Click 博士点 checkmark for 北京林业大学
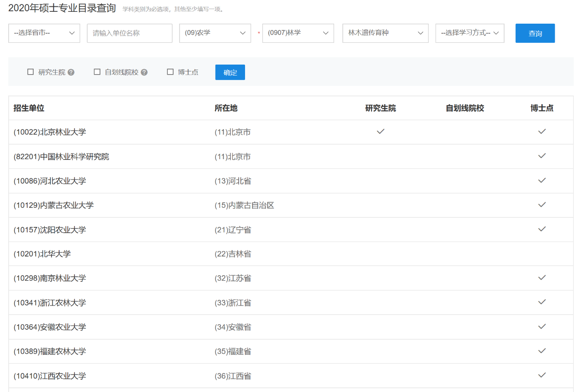Viewport: 576px width, 392px height. click(x=542, y=131)
